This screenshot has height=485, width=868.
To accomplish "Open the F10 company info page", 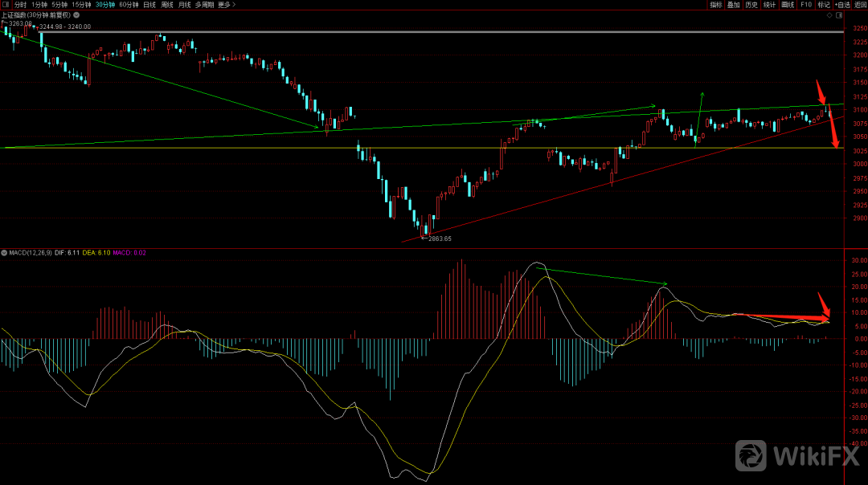I will click(x=806, y=5).
